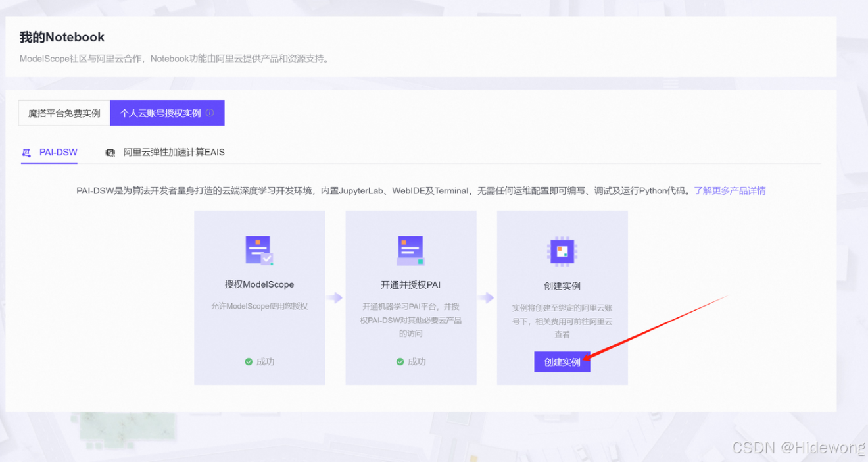Click the 我的Notebook page heading
The image size is (868, 462).
(x=62, y=38)
